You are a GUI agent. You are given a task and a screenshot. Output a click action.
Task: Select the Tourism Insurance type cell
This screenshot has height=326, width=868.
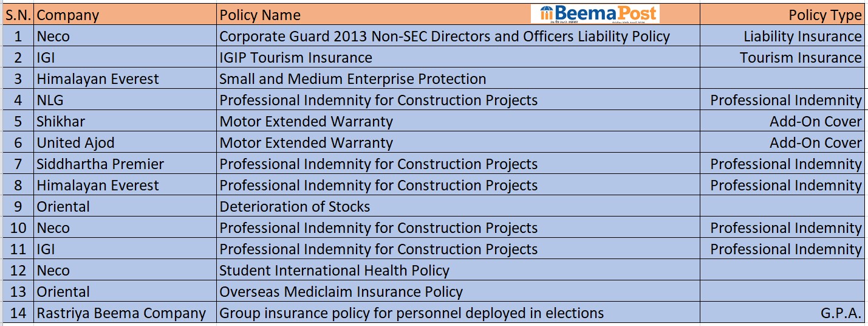[801, 58]
